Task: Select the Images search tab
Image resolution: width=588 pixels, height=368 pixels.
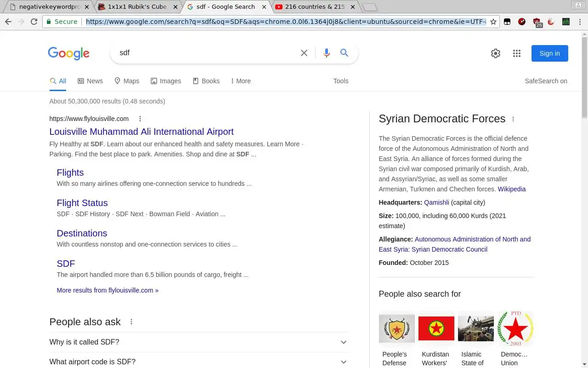Action: (x=166, y=81)
